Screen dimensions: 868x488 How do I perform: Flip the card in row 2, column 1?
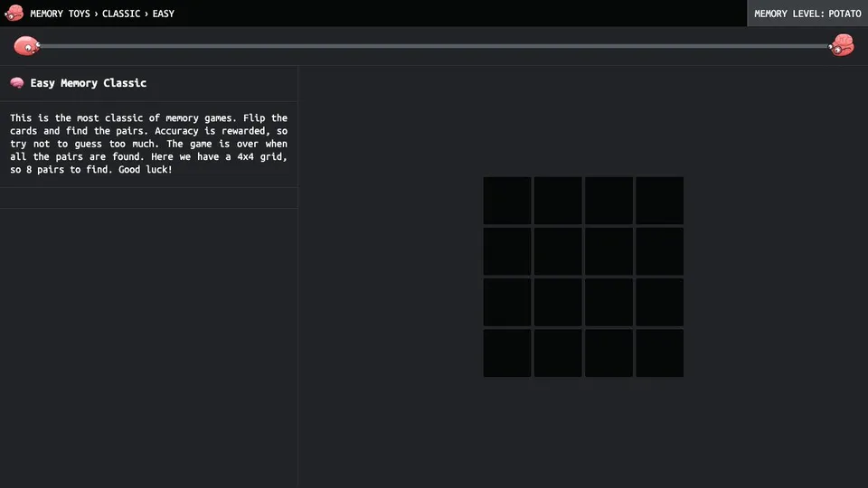[507, 252]
